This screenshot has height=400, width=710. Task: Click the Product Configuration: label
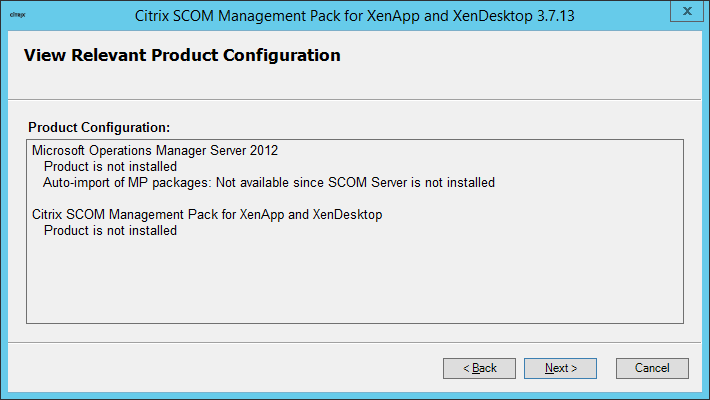pos(99,128)
